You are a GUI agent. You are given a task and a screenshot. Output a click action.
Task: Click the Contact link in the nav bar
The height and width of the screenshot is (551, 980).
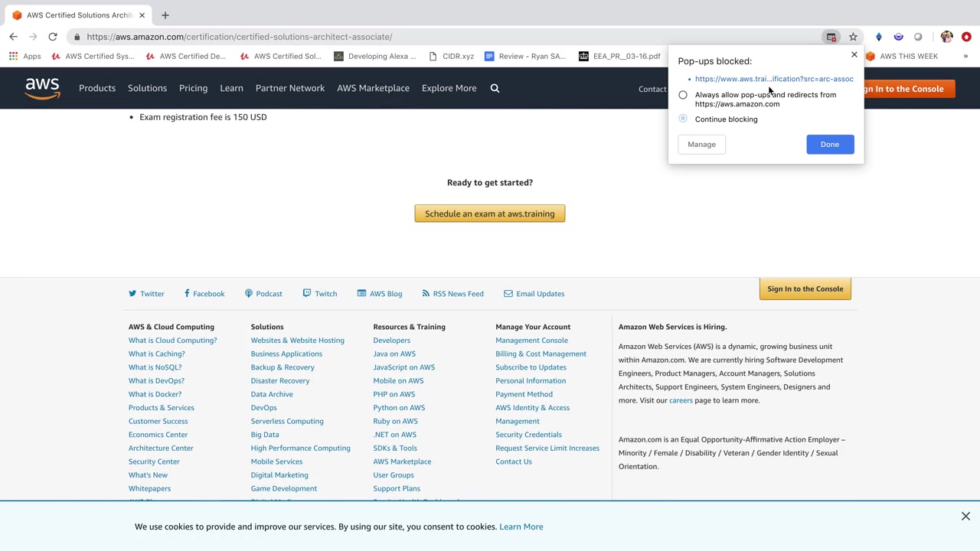pyautogui.click(x=653, y=89)
